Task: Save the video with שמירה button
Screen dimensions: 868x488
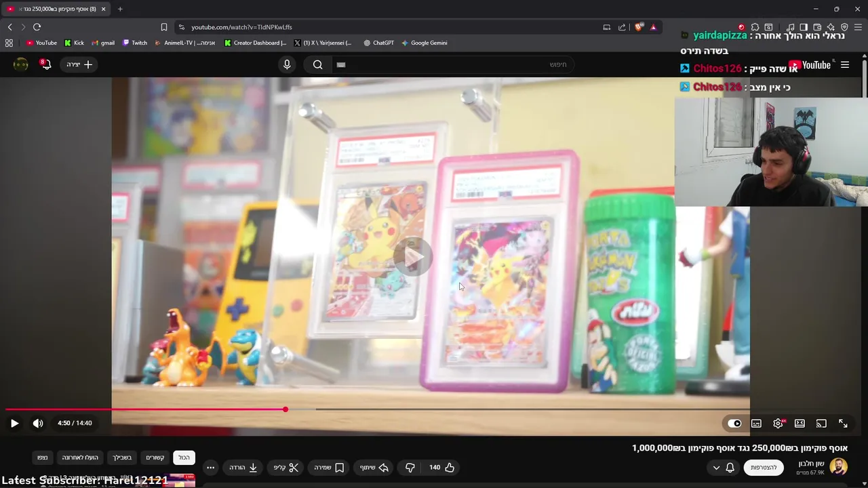Action: (330, 468)
